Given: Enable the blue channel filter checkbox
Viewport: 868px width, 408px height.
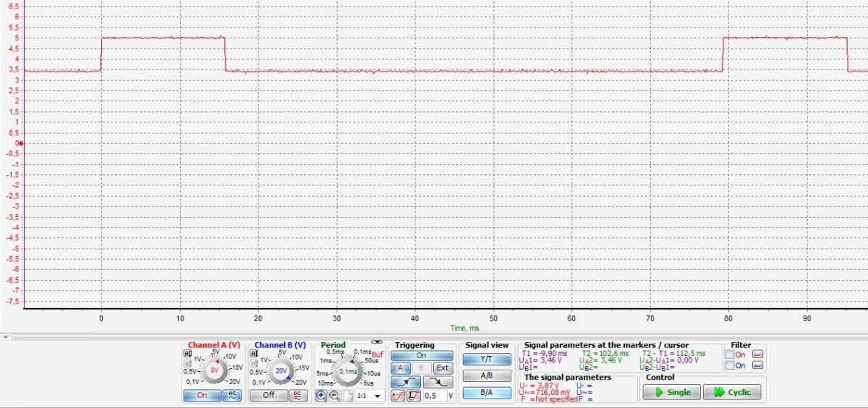Looking at the screenshot, I should (x=730, y=365).
